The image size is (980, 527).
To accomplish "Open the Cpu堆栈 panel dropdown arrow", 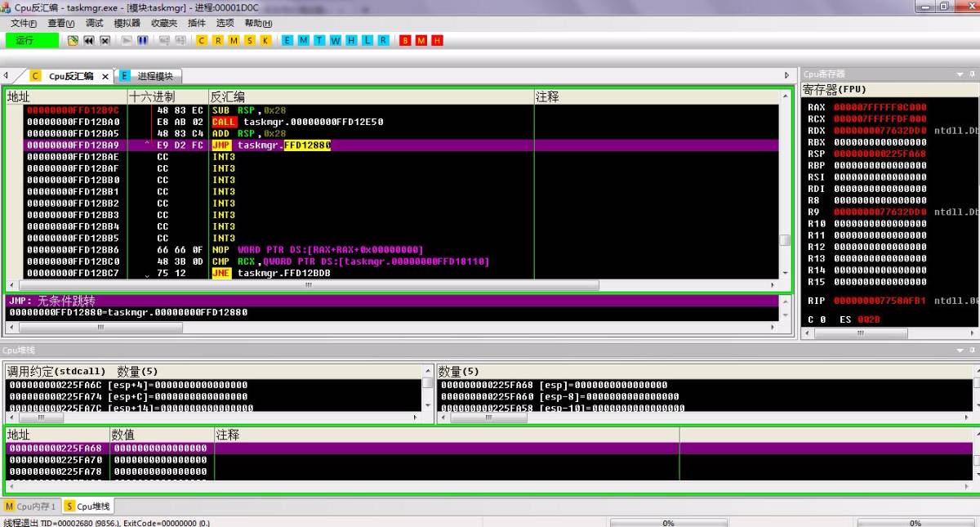I will tap(960, 350).
